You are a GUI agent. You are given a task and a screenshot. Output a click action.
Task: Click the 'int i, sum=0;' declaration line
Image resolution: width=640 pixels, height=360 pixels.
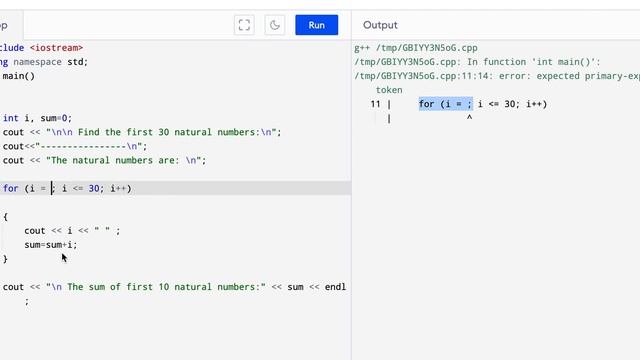tap(37, 118)
